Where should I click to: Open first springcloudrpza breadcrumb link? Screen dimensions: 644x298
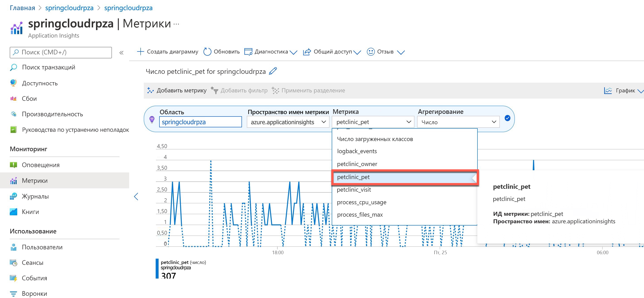click(x=69, y=8)
